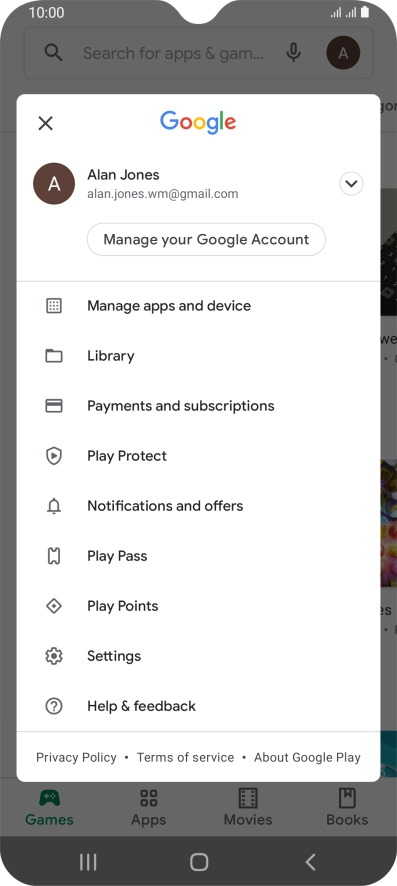Tap the Alan Jones profile avatar
Image resolution: width=397 pixels, height=886 pixels.
[54, 184]
